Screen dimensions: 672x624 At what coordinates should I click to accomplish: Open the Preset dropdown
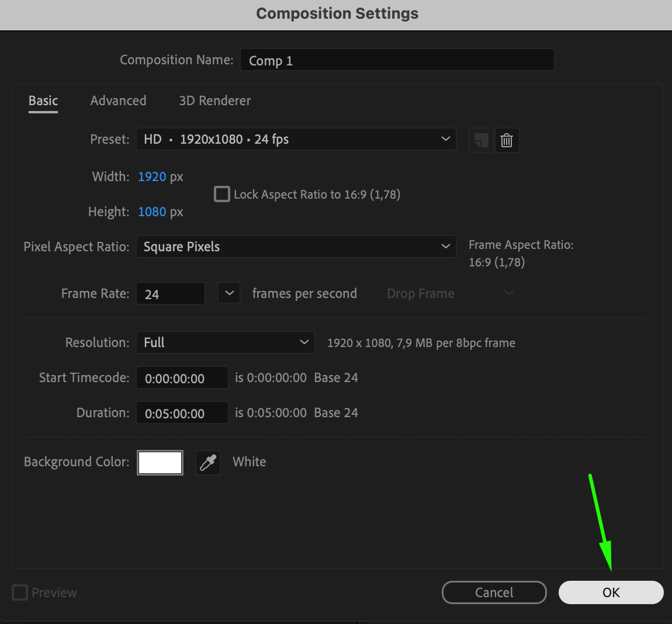(x=296, y=140)
